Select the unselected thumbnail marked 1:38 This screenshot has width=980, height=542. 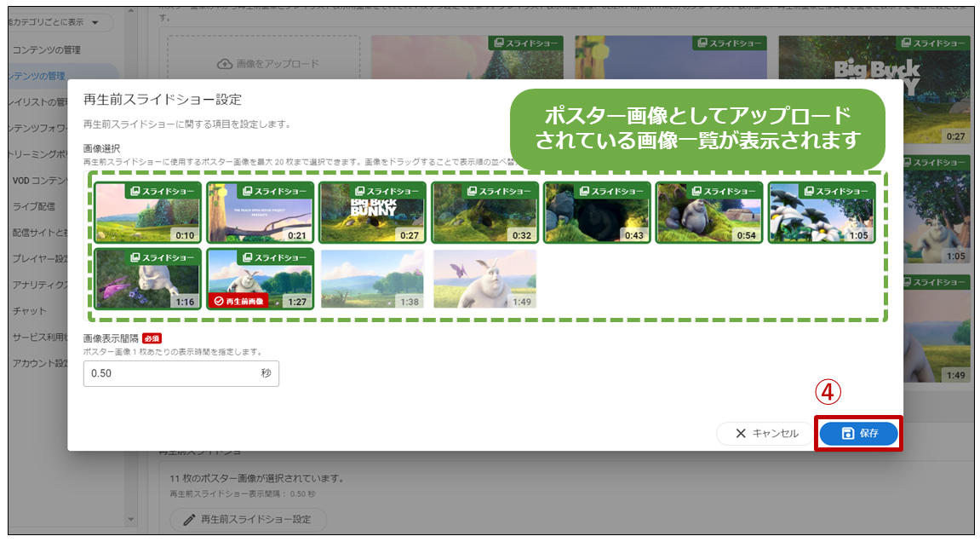click(x=372, y=280)
